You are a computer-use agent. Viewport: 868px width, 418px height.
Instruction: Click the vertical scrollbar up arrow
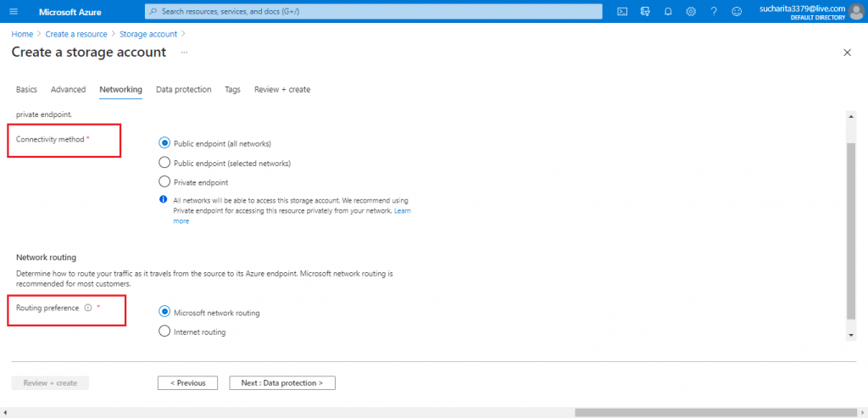[851, 115]
